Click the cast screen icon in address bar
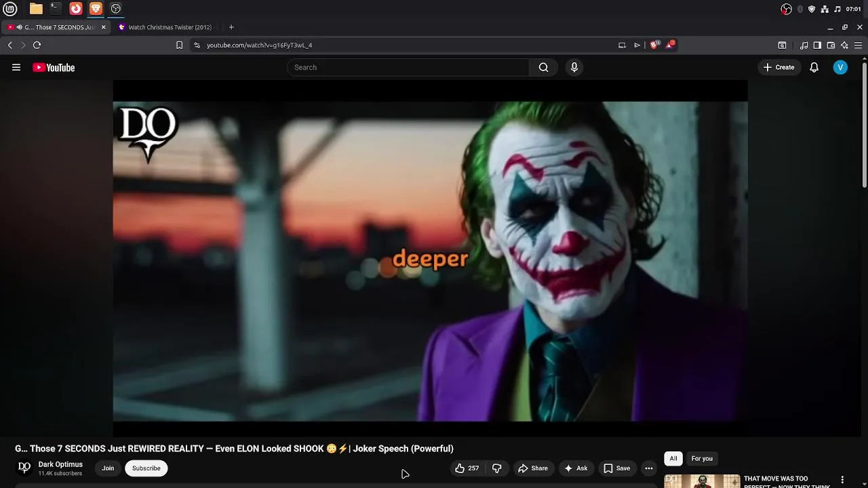 pyautogui.click(x=622, y=45)
